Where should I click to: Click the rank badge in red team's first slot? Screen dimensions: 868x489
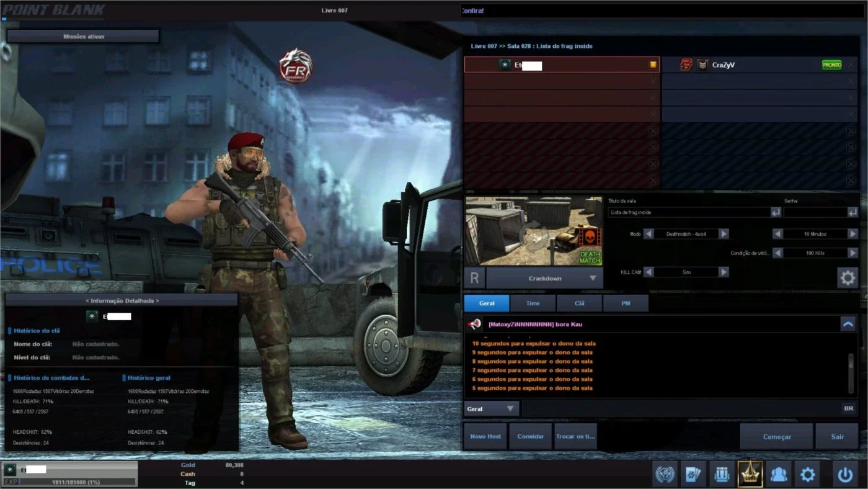[x=505, y=65]
